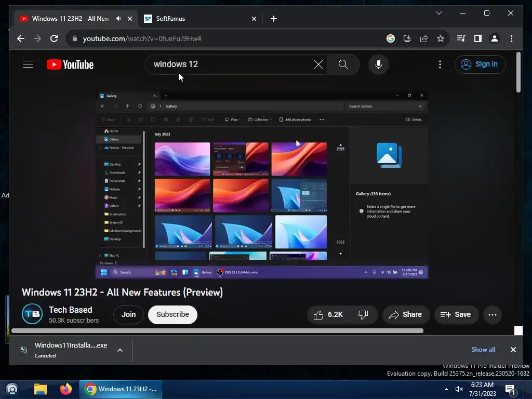Reload the current page
Viewport: 532px width, 399px height.
click(54, 38)
